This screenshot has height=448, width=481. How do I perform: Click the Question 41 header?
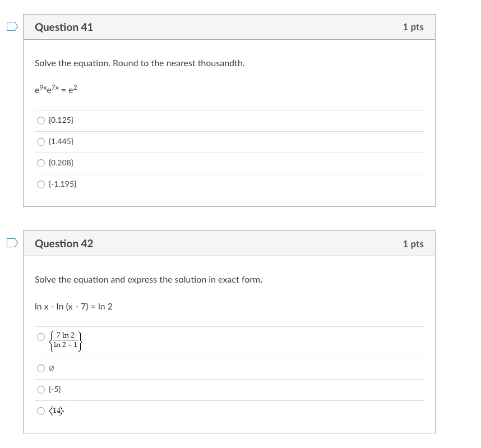point(64,27)
